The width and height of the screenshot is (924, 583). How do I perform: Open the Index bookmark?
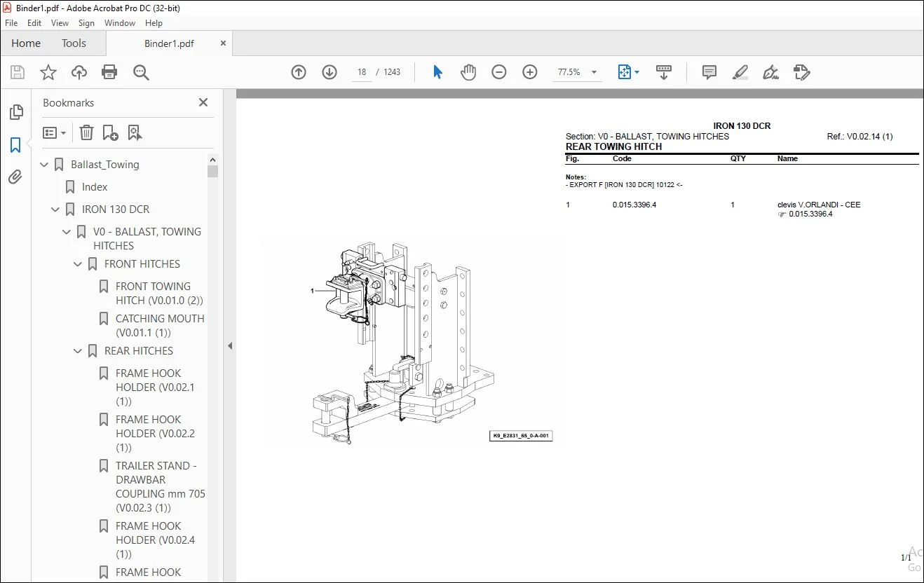(x=95, y=187)
